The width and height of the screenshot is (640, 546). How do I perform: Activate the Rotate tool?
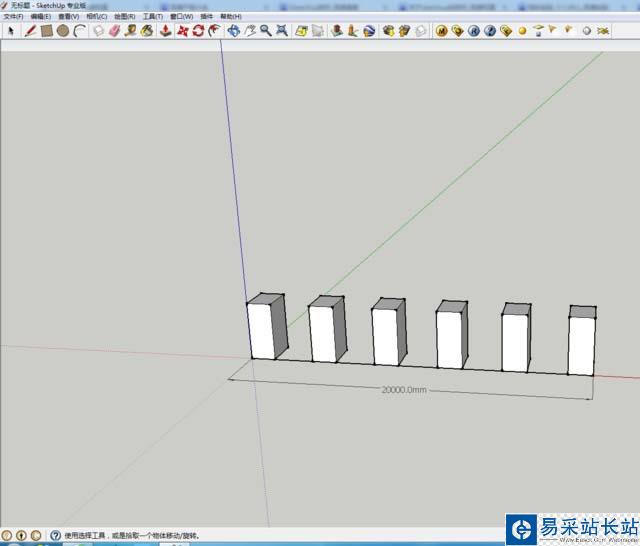click(x=198, y=31)
